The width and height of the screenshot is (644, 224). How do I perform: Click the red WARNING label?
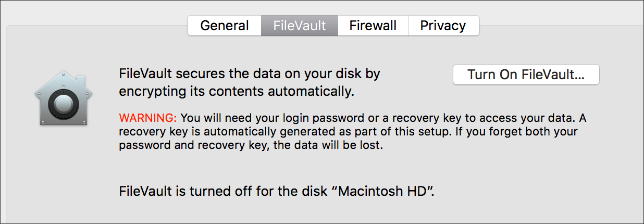148,118
